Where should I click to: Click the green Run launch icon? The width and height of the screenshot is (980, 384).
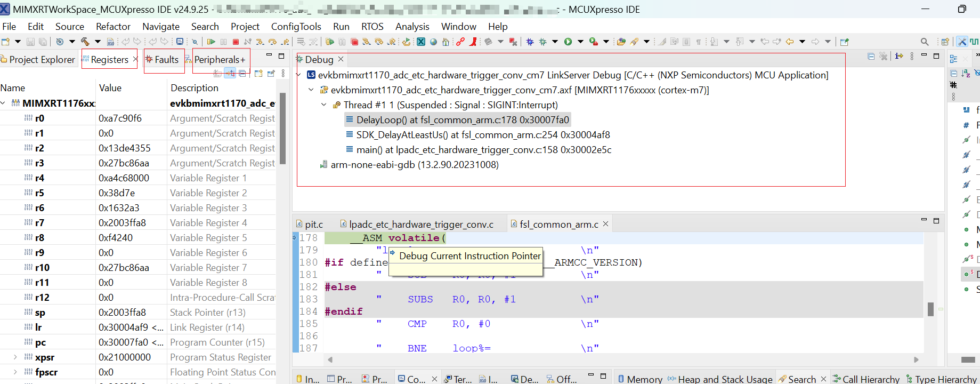568,42
